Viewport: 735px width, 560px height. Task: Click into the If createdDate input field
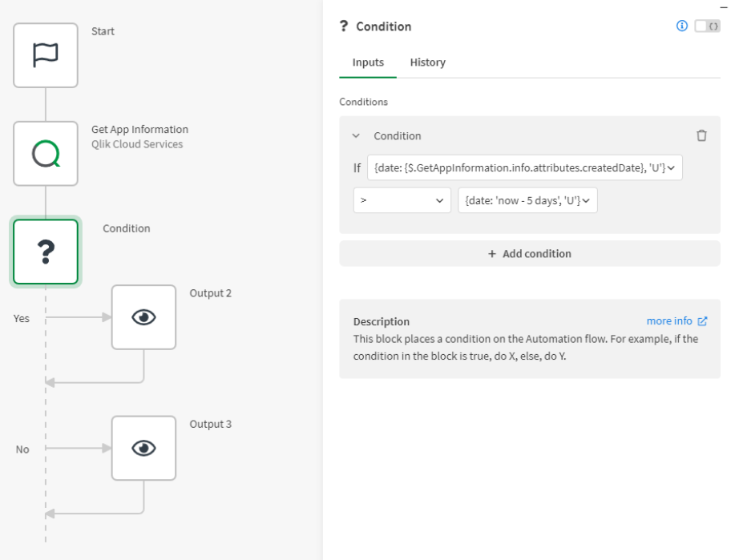point(524,167)
